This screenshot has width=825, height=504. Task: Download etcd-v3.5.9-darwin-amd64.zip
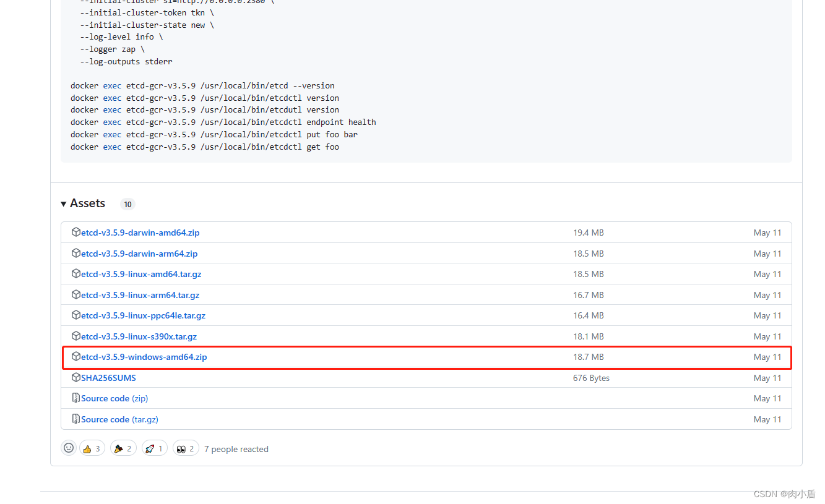coord(140,233)
